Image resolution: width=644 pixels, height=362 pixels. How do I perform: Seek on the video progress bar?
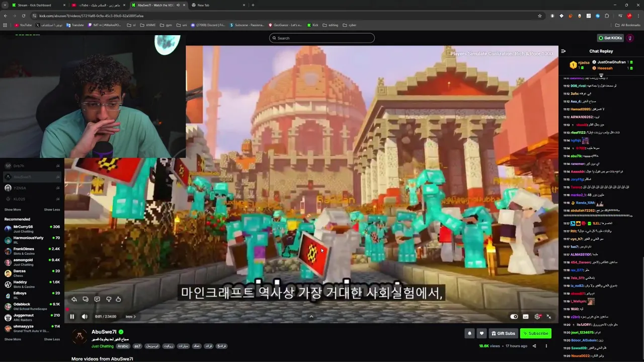click(312, 310)
